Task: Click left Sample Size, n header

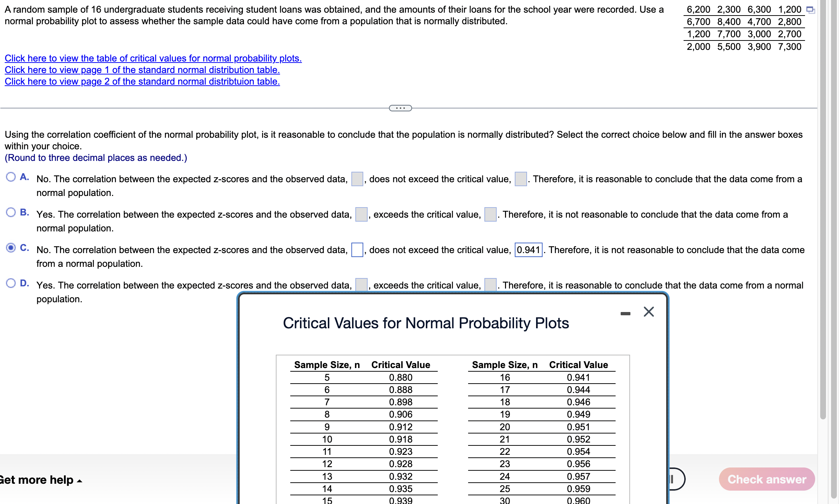Action: 327,365
